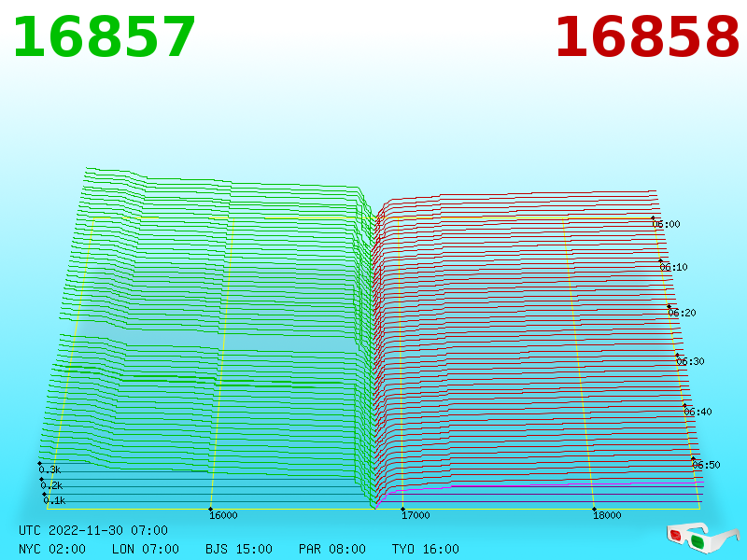Click the red ask price 16858

coord(647,37)
